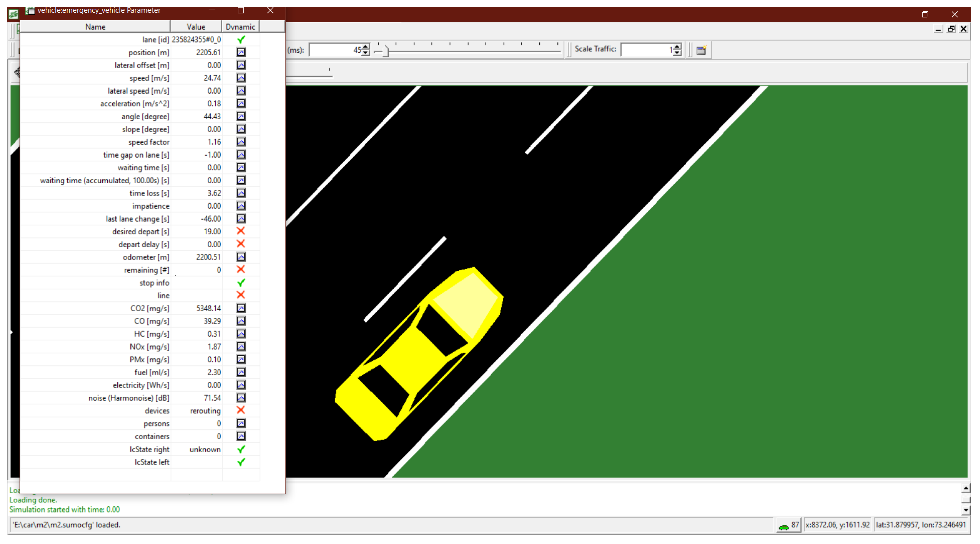Open the noise (Harmonoise) tracker icon
Image resolution: width=980 pixels, height=544 pixels.
(241, 398)
